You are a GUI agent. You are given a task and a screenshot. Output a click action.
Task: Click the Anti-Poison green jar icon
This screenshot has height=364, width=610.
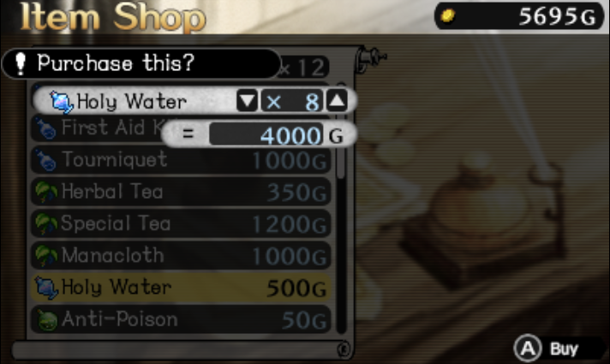[x=47, y=320]
